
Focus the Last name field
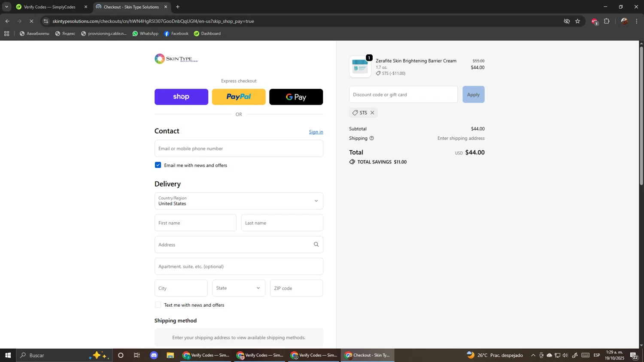point(282,223)
